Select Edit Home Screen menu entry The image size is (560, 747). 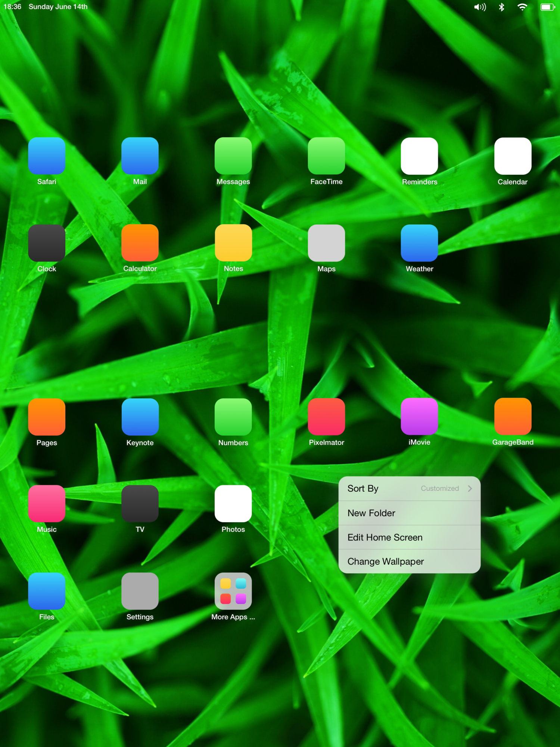(x=410, y=537)
